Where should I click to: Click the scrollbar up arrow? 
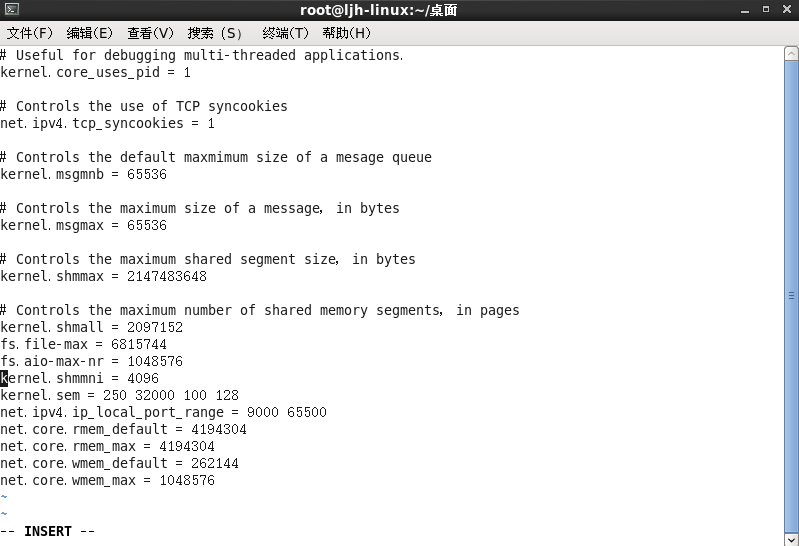coord(791,53)
